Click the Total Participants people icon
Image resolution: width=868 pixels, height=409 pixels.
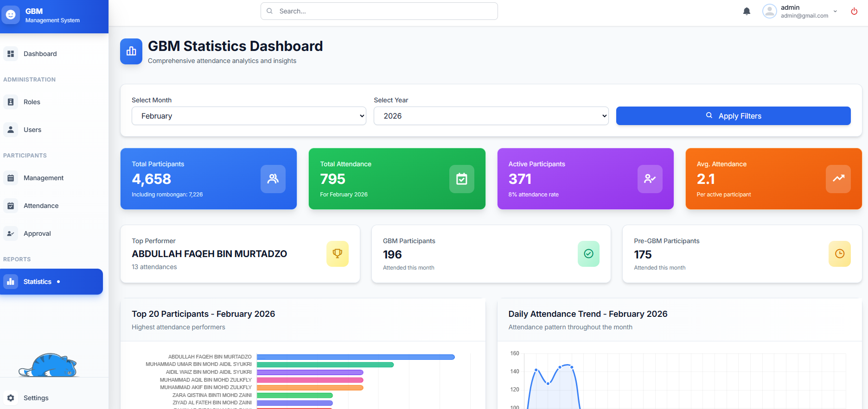pos(273,179)
